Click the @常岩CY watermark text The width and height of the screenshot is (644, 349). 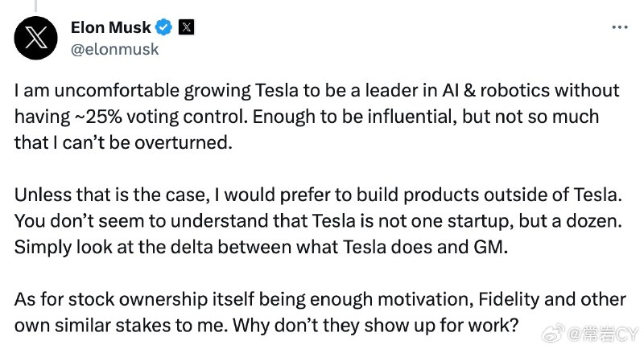pyautogui.click(x=603, y=335)
